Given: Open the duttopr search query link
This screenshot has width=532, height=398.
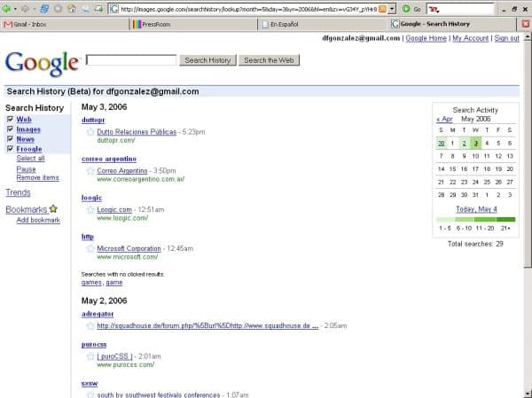Looking at the screenshot, I should (x=93, y=120).
